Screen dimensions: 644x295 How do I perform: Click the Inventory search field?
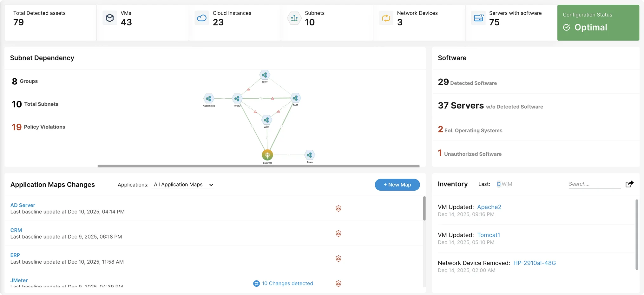point(594,184)
